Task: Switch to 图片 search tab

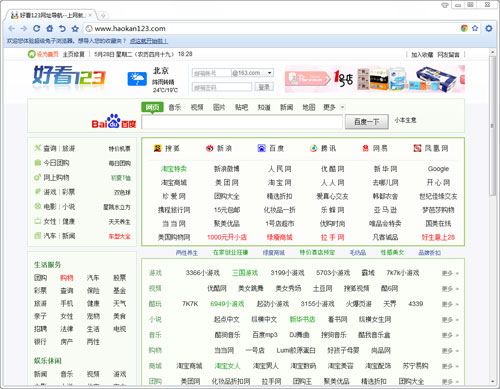Action: [x=219, y=107]
